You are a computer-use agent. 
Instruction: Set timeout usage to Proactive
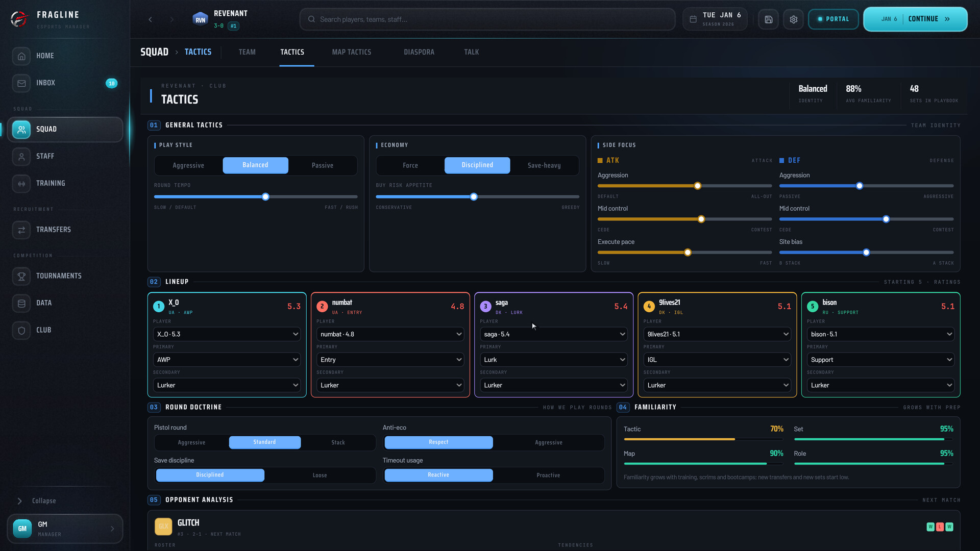point(548,475)
